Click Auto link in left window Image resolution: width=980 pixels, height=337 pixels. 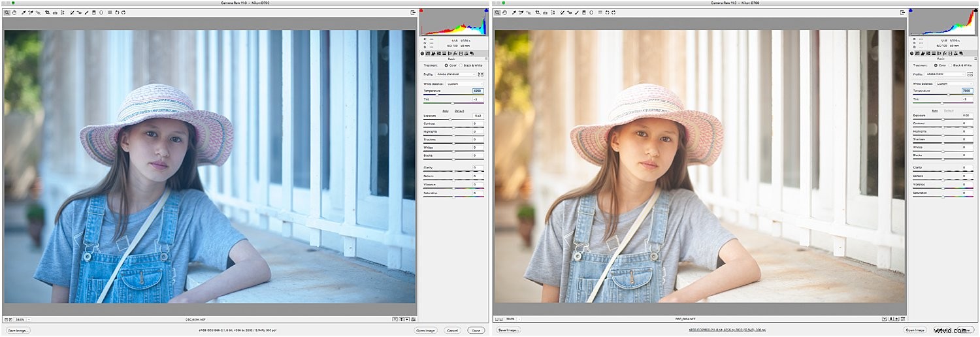tap(446, 111)
